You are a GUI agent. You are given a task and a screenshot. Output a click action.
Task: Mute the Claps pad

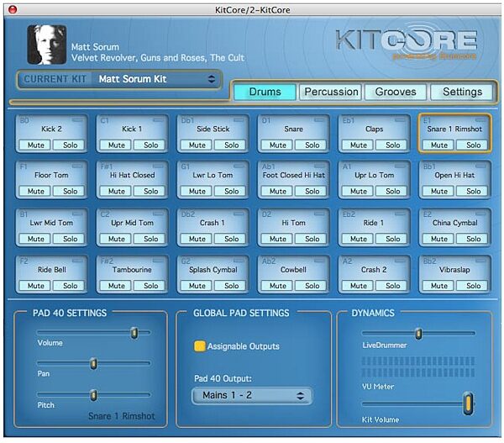tap(359, 145)
